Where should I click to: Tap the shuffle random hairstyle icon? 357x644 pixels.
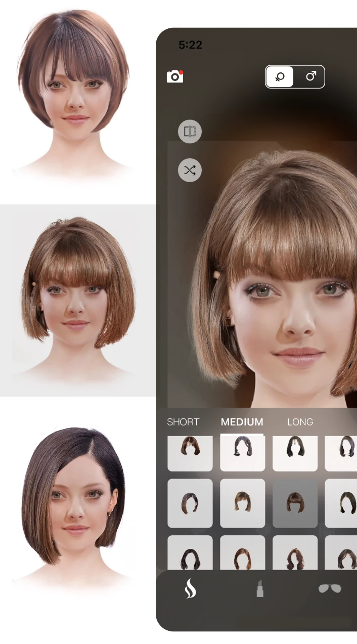pyautogui.click(x=190, y=170)
